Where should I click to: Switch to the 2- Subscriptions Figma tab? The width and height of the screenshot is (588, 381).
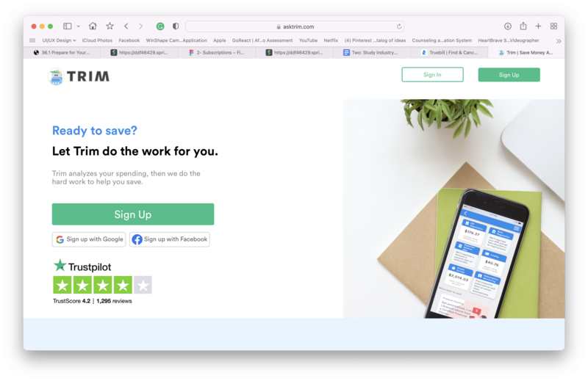(217, 52)
